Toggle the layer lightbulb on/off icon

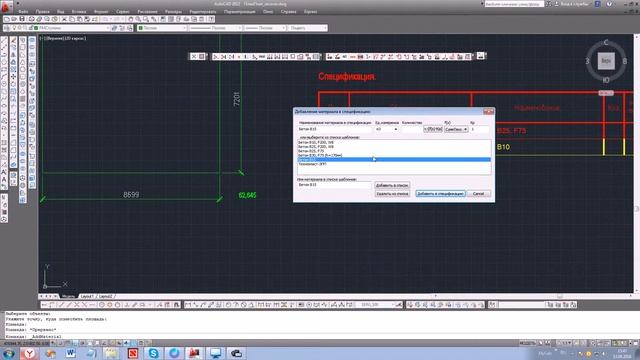[15, 28]
